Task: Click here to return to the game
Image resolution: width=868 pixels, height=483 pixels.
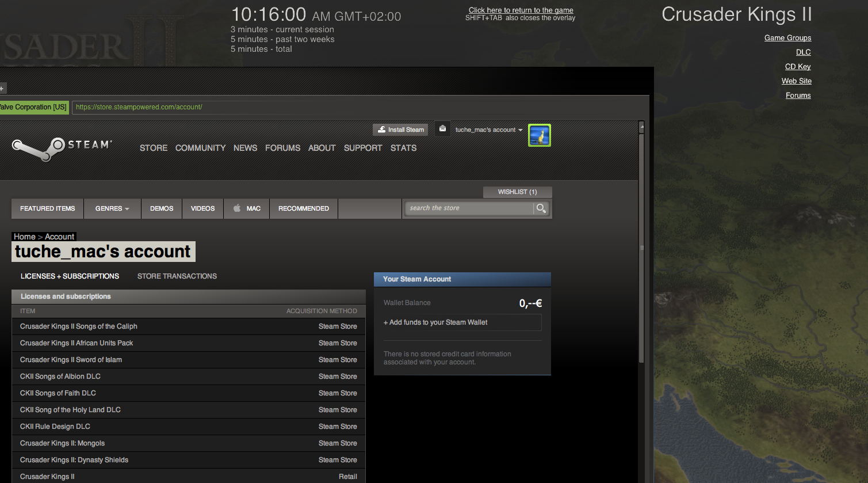Action: tap(521, 10)
